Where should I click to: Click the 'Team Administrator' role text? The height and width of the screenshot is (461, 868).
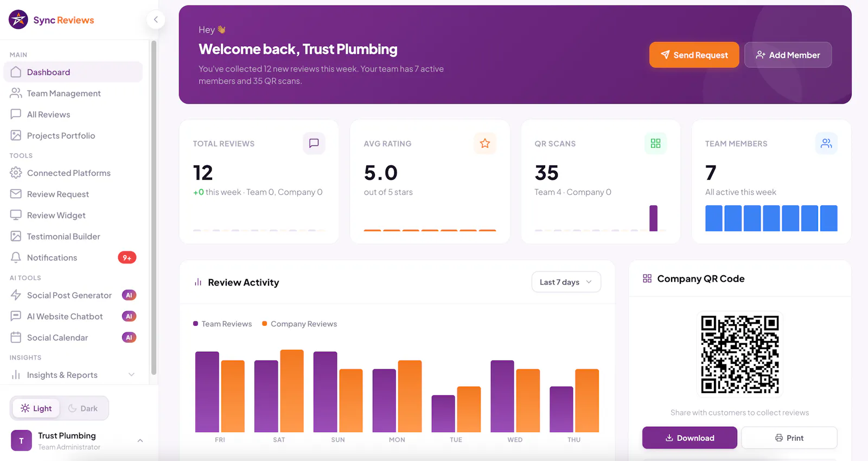[x=69, y=447]
